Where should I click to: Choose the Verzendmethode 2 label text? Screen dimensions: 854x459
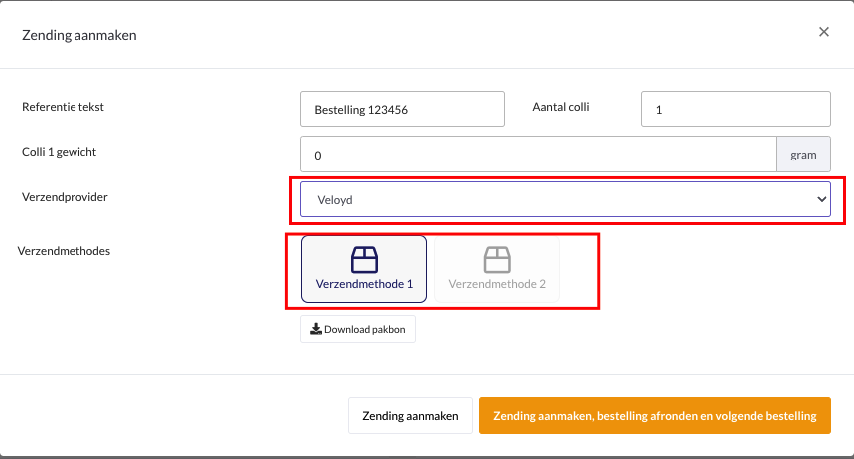(497, 284)
